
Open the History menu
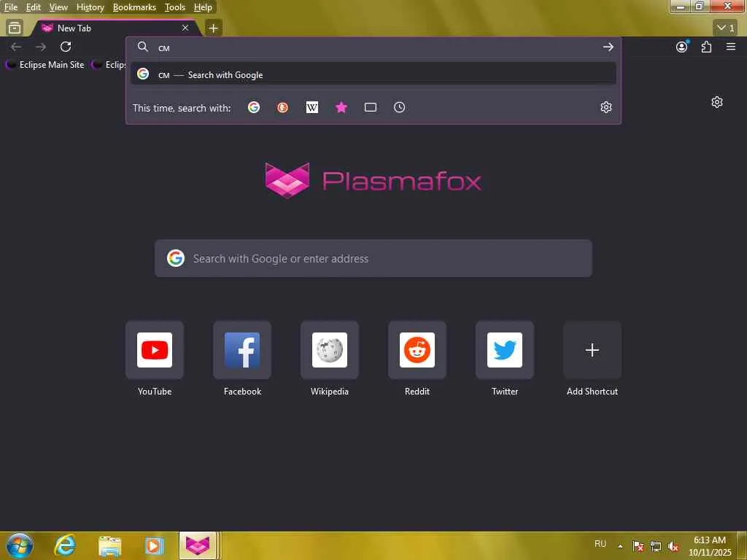click(x=90, y=7)
